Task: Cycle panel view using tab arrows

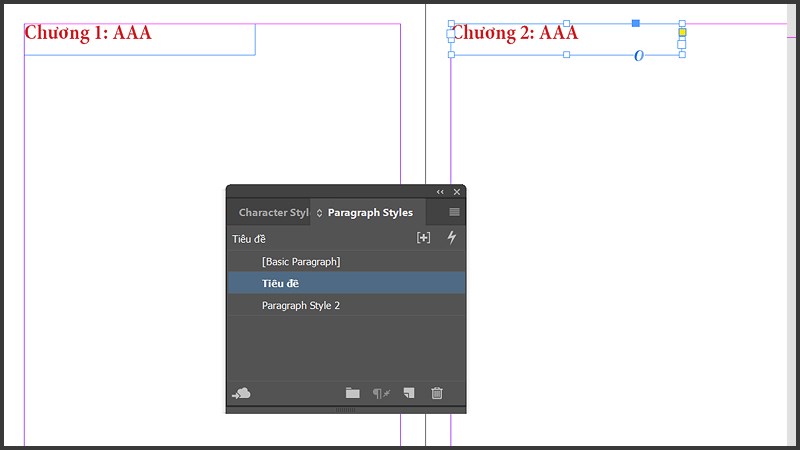Action: point(319,213)
